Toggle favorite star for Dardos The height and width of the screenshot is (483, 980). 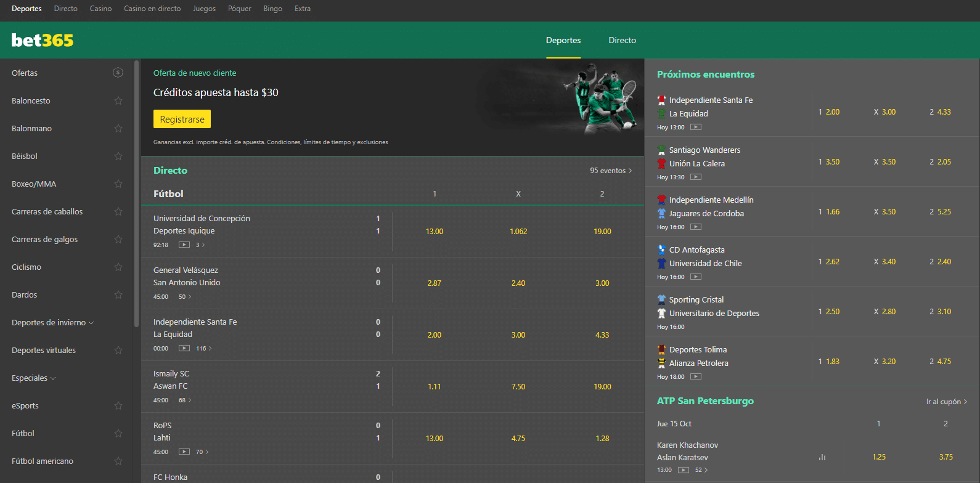[118, 294]
